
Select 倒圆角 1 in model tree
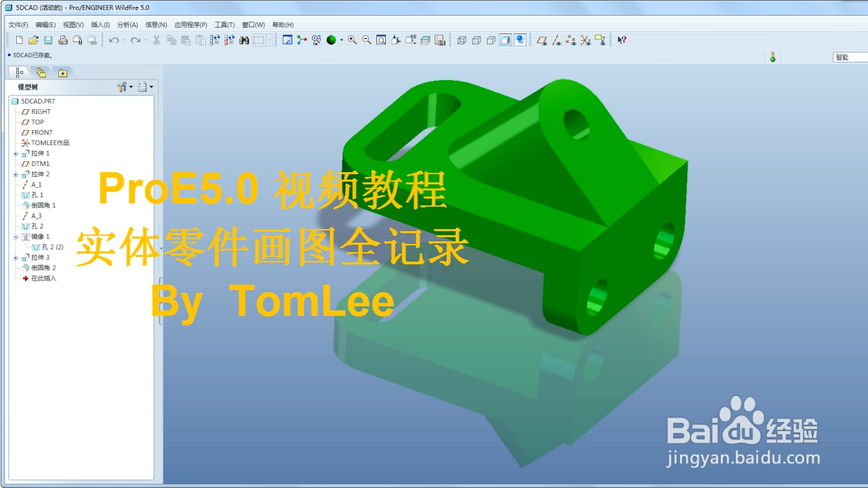pos(39,206)
